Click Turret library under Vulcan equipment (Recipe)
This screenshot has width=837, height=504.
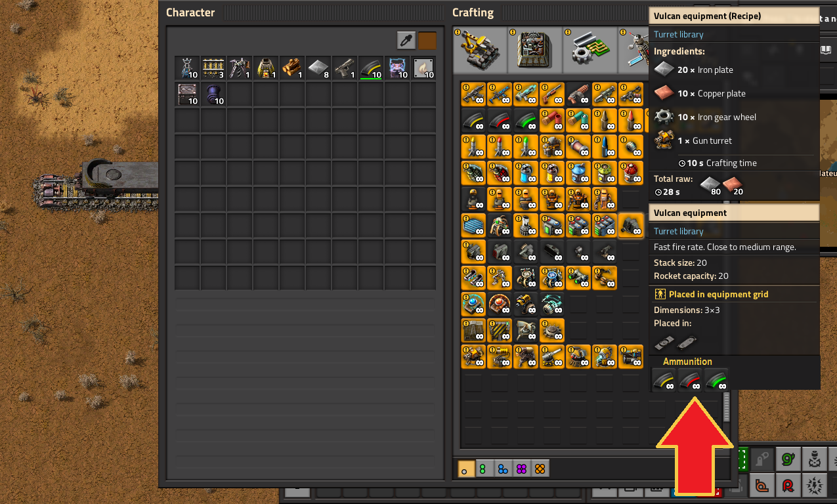click(678, 35)
